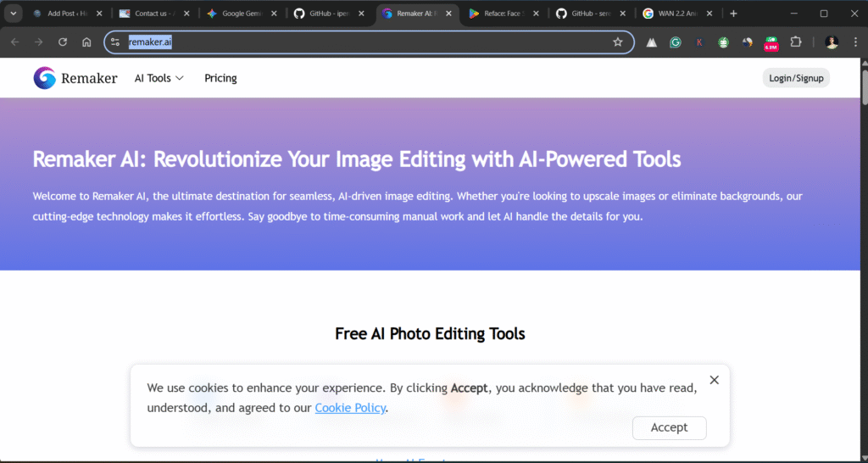Open the Grammarly extension icon
The height and width of the screenshot is (463, 868).
coord(676,42)
